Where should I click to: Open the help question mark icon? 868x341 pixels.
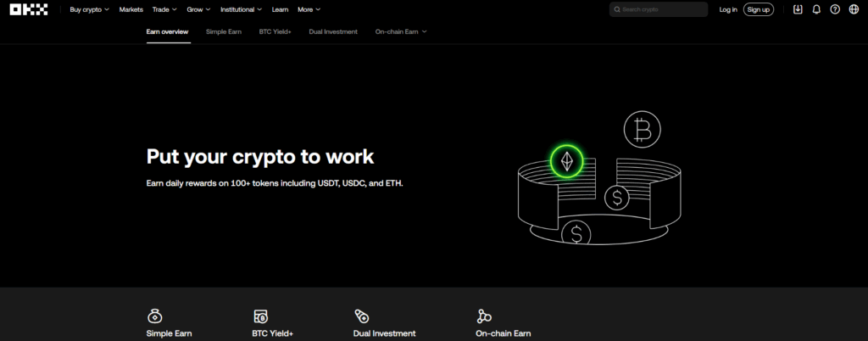(x=835, y=9)
